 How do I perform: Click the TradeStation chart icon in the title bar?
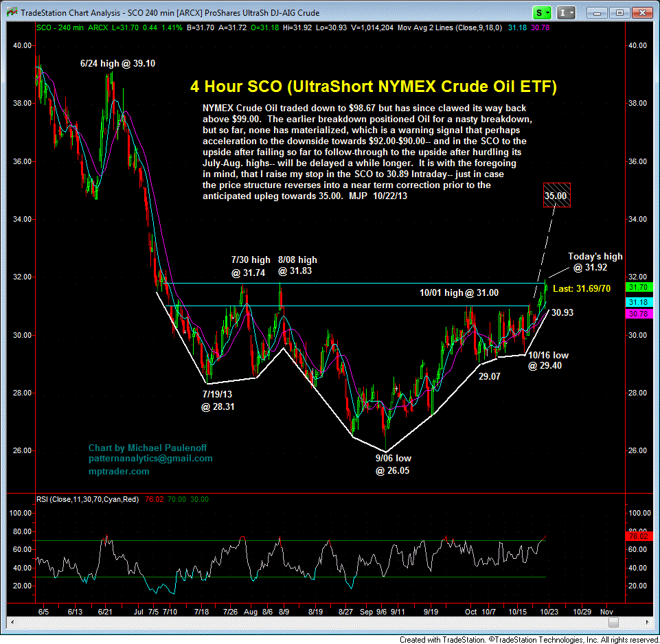coord(12,12)
